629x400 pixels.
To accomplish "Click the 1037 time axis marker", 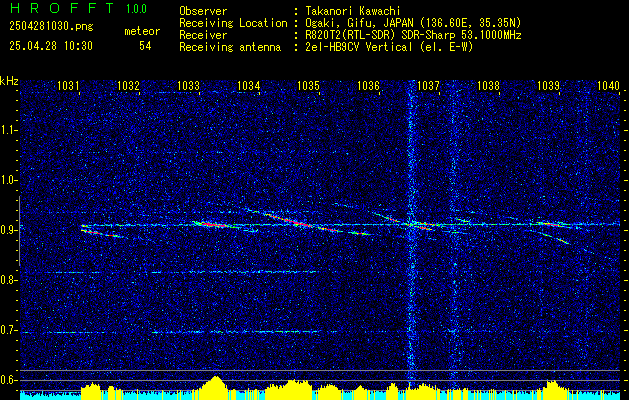I will (428, 85).
